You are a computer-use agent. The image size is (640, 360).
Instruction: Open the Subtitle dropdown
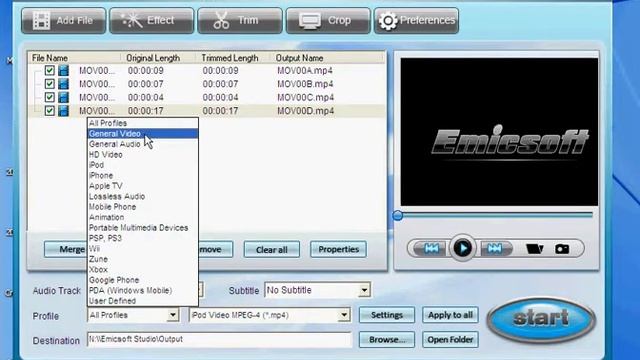pyautogui.click(x=364, y=290)
